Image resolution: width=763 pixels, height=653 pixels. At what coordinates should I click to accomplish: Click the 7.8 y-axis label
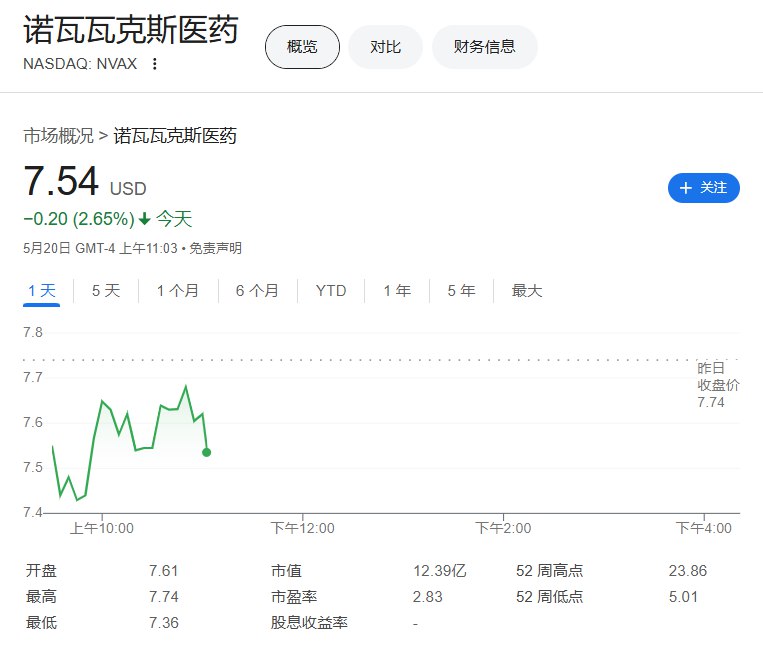tap(33, 332)
